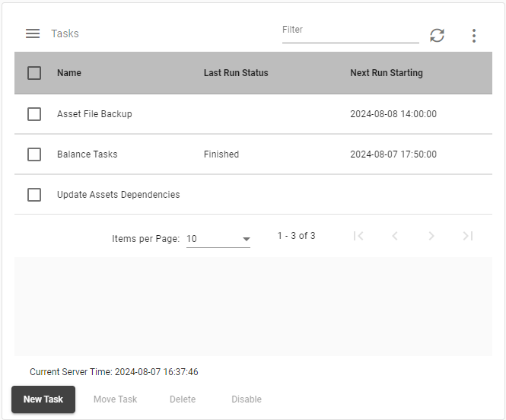Sort by Next Run Starting column
The image size is (506, 420).
coord(387,73)
